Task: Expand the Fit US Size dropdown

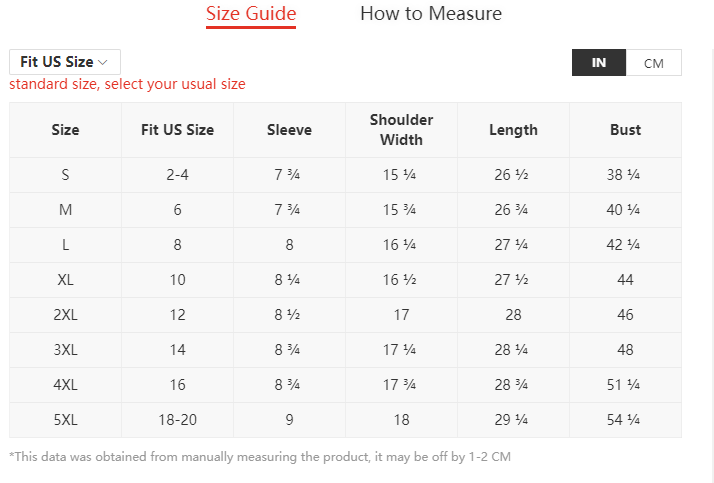Action: (x=64, y=62)
